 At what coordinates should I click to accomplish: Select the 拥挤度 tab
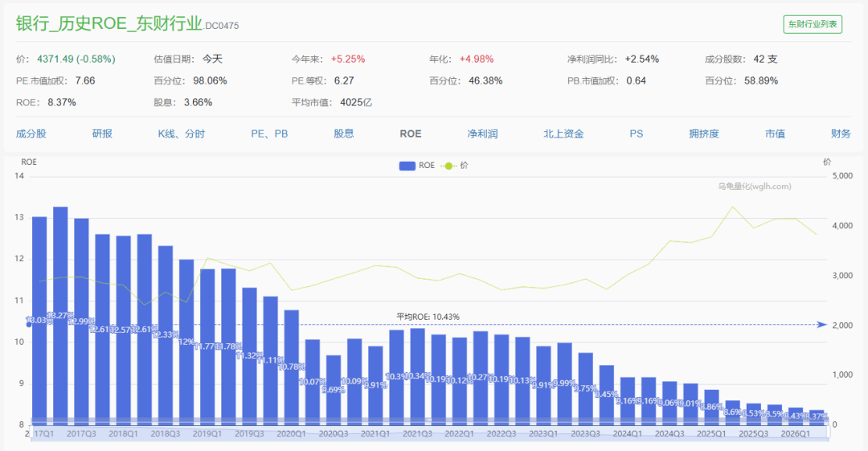point(704,133)
